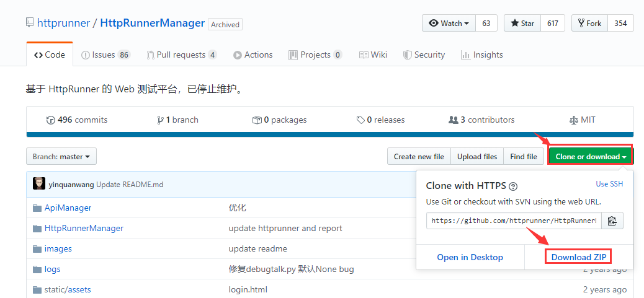Fork the repository
Image resolution: width=644 pixels, height=298 pixels.
tap(589, 24)
